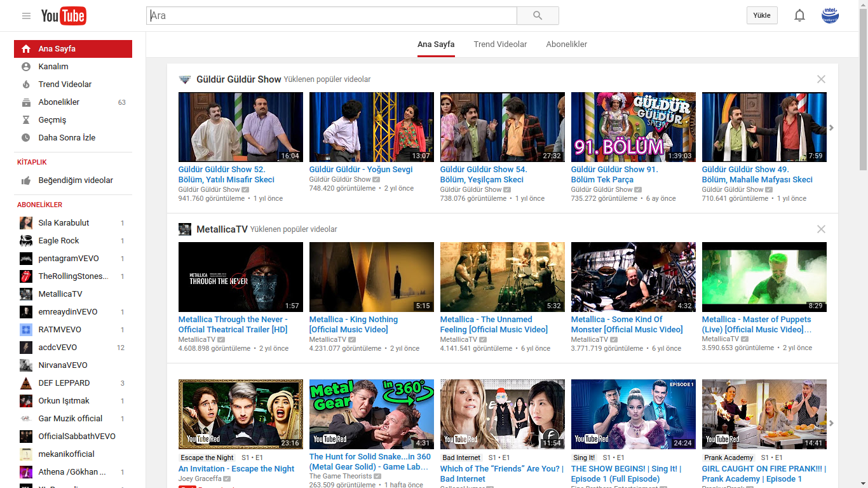Select the Ana Sayfa tab
Viewport: 868px width, 488px height.
436,44
